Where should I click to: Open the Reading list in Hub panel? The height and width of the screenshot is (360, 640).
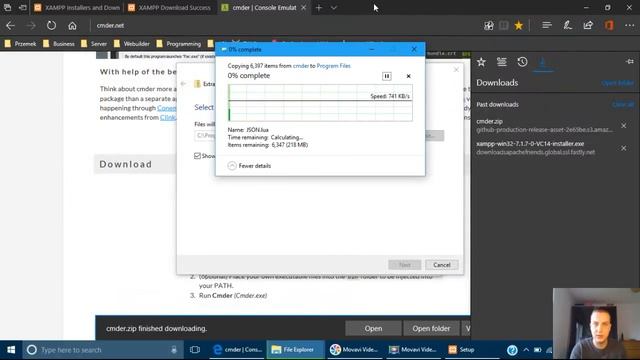[x=502, y=62]
